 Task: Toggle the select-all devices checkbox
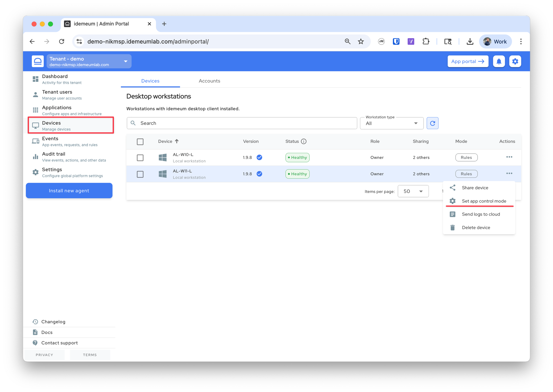click(140, 142)
